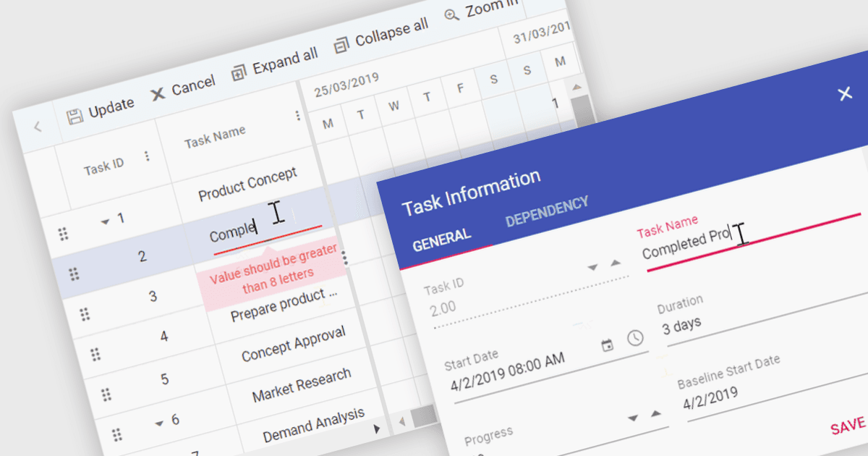The height and width of the screenshot is (456, 868).
Task: Click the grid horizontal scrollbar right arrow
Action: (x=377, y=429)
